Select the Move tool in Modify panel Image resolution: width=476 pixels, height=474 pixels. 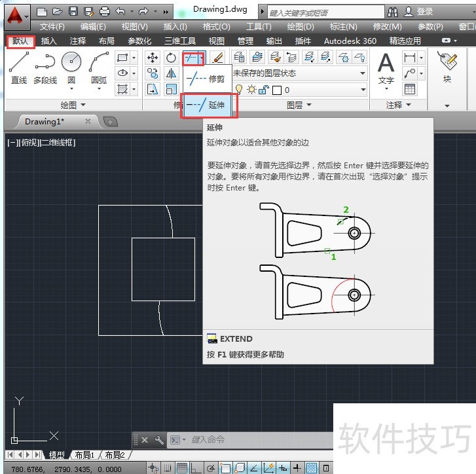[x=153, y=58]
